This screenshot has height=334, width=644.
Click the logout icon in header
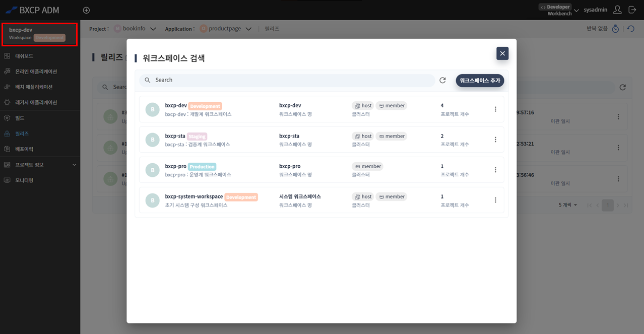[x=632, y=10]
